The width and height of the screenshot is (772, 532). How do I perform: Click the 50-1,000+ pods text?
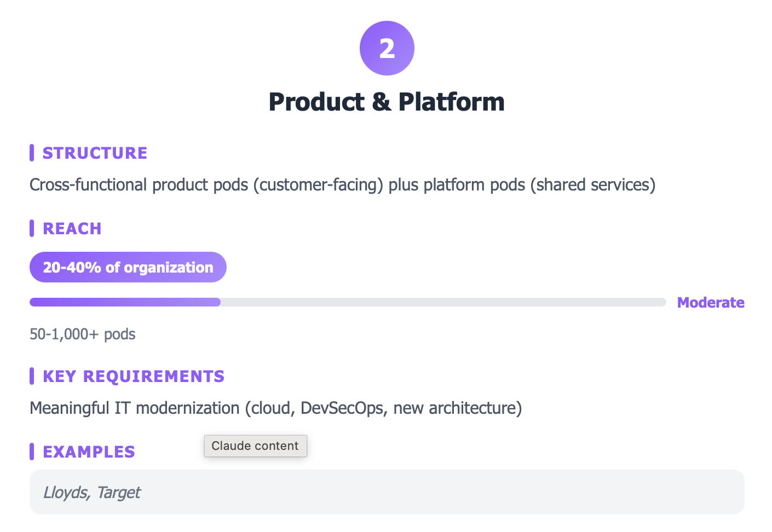[x=82, y=334]
